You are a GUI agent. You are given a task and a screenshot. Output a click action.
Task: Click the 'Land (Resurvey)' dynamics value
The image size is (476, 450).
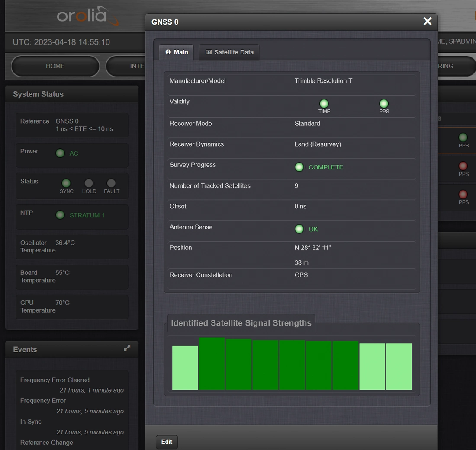tap(318, 144)
